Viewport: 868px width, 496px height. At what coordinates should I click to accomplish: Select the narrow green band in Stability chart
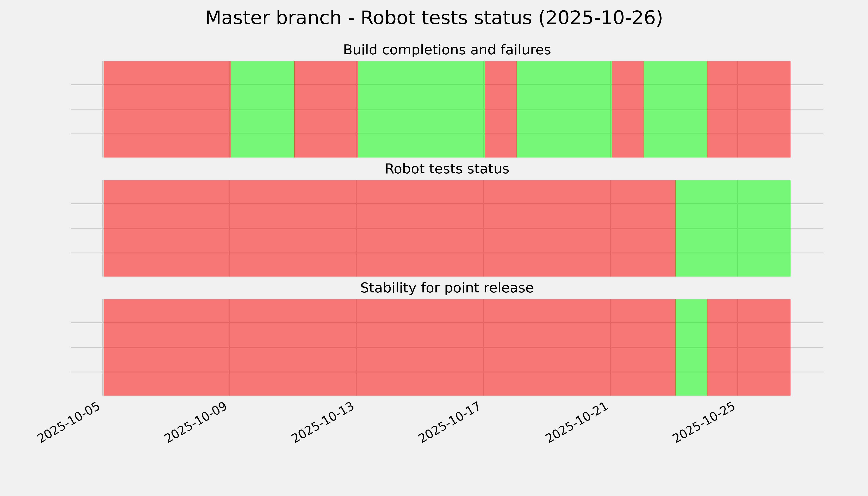click(x=691, y=347)
